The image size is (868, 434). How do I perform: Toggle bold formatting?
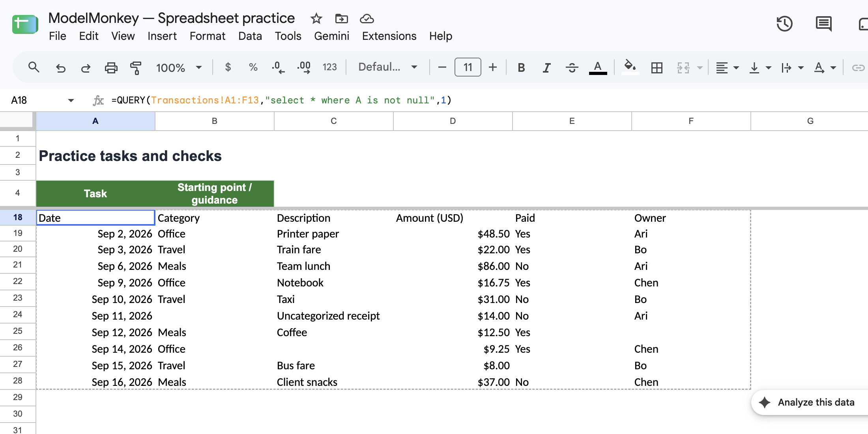tap(521, 67)
